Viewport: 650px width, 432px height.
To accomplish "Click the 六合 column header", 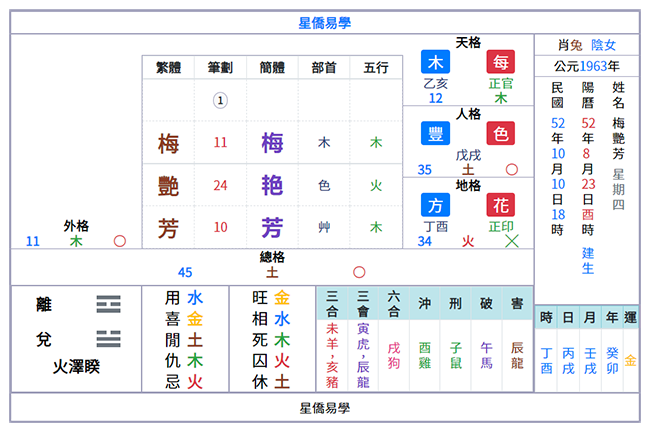I will (x=394, y=303).
